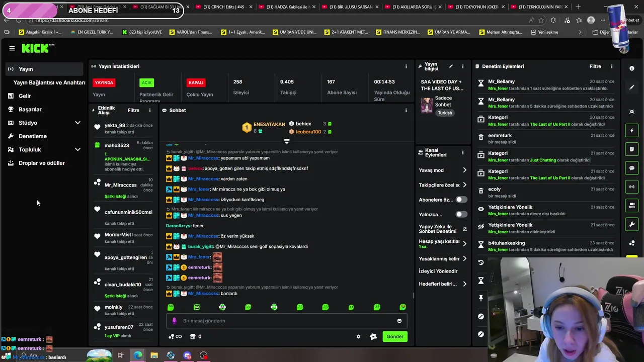Click Filtre in the Denetim Eylemleri panel

tap(595, 66)
